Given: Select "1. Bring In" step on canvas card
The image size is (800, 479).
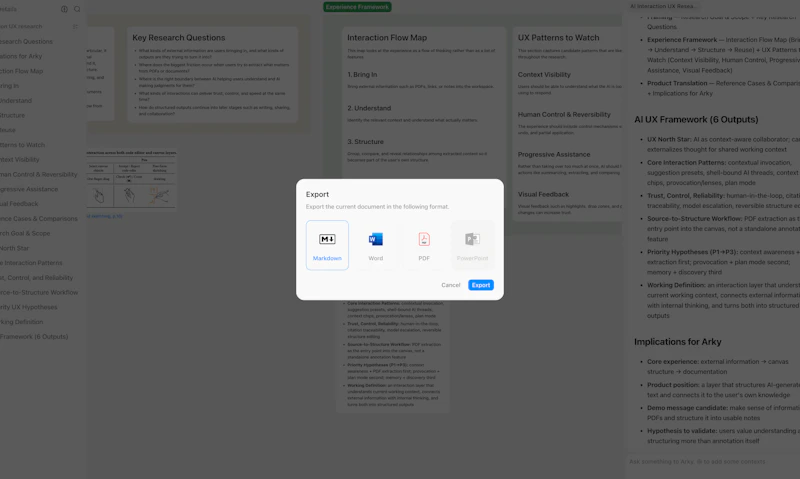Looking at the screenshot, I should tap(362, 74).
